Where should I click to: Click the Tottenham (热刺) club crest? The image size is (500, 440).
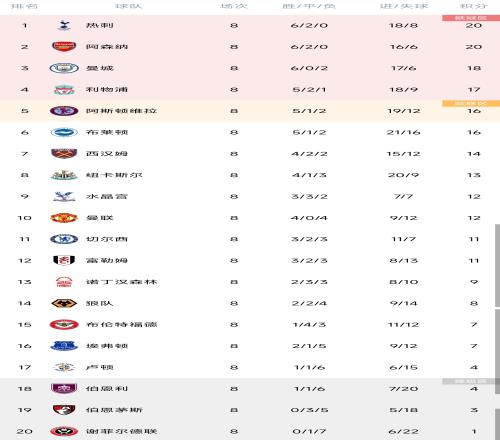(64, 25)
